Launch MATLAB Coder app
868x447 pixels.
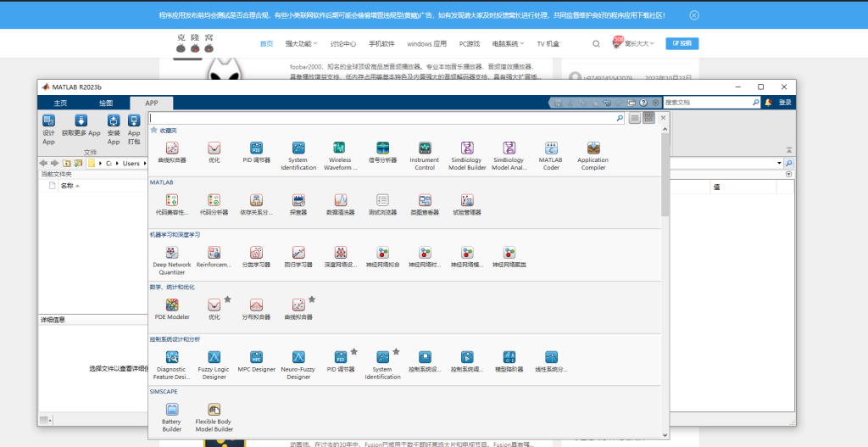click(x=551, y=156)
